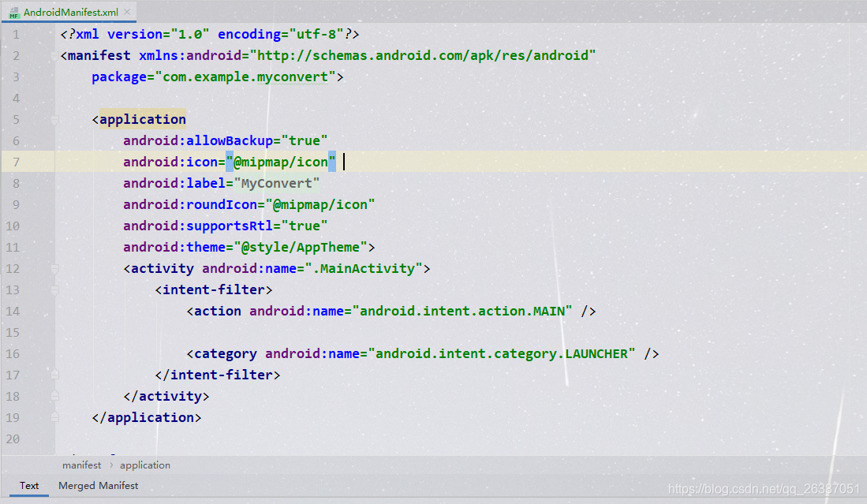The height and width of the screenshot is (504, 867).
Task: Click fold end marker at line 19
Action: [54, 417]
